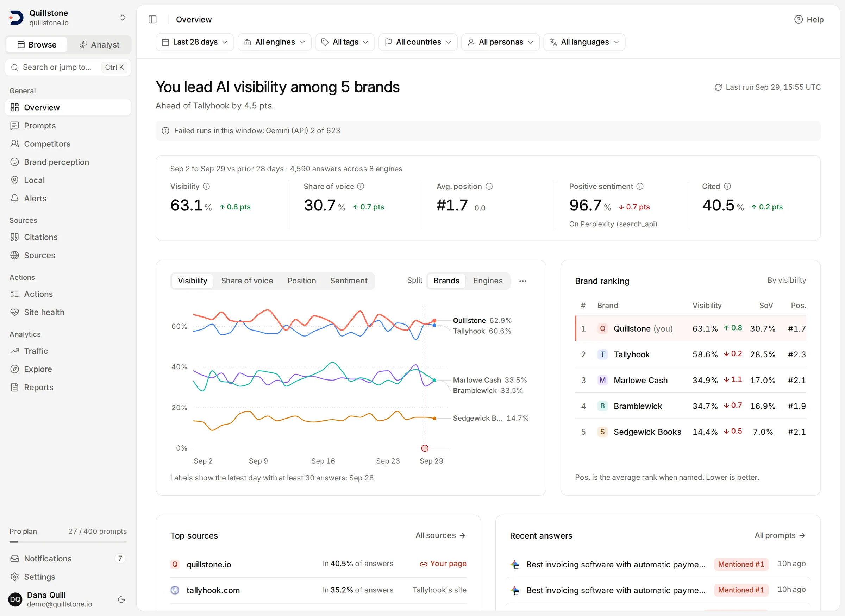
Task: Expand the Quillstone workspace switcher
Action: pos(68,18)
